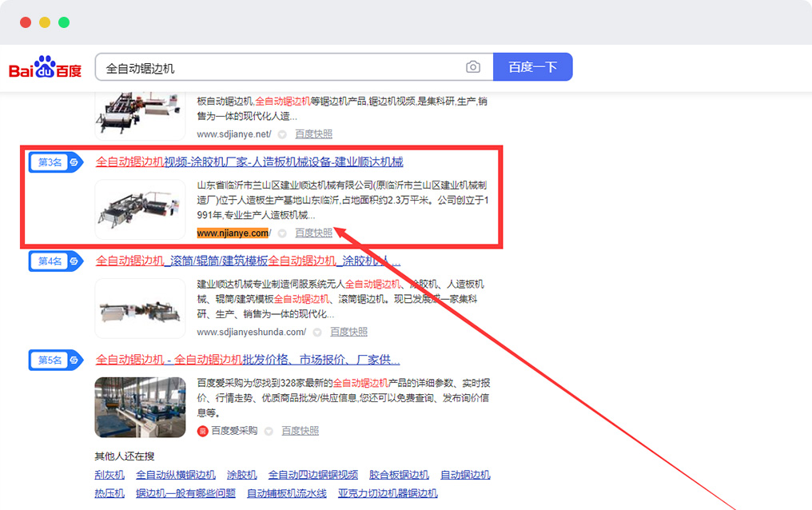This screenshot has height=510, width=812.
Task: Expand the dropdown icon beside www.sdjianyeshunda.com/
Action: pos(317,333)
